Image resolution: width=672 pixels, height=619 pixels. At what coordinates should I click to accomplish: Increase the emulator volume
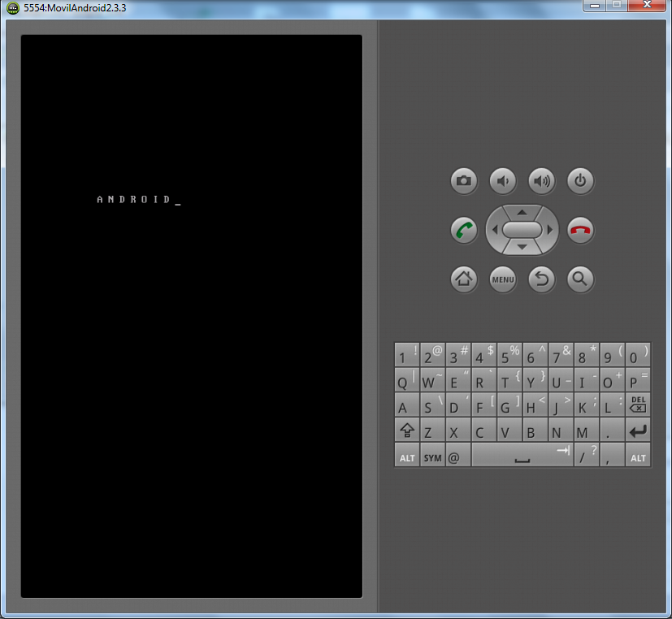[x=541, y=181]
